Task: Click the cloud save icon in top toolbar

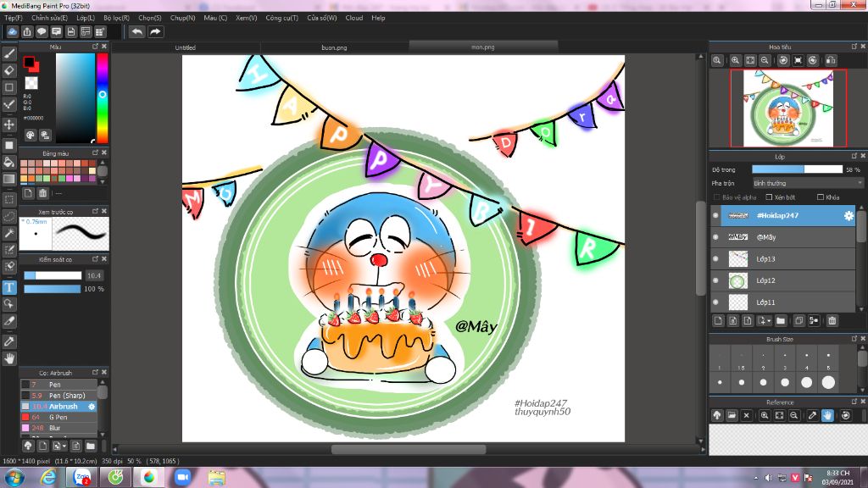Action: coord(12,31)
